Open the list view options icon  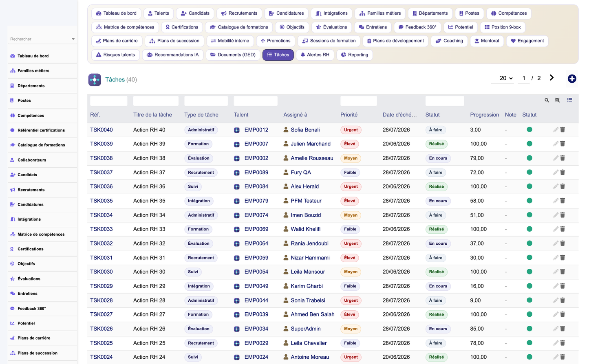tap(569, 100)
